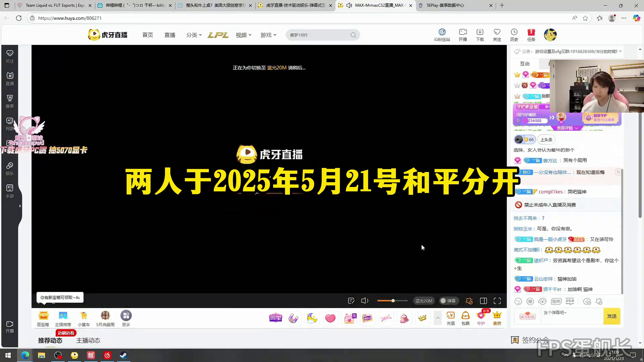Open the 手游 icon in left sidebar
The width and height of the screenshot is (644, 362).
tap(10, 191)
